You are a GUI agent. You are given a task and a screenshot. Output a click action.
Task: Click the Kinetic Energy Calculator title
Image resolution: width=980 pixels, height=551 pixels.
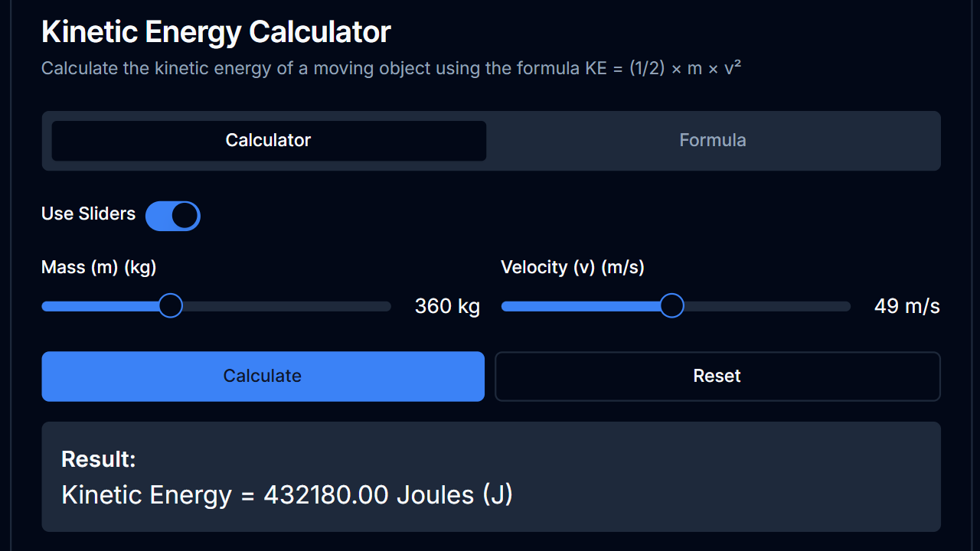point(216,31)
